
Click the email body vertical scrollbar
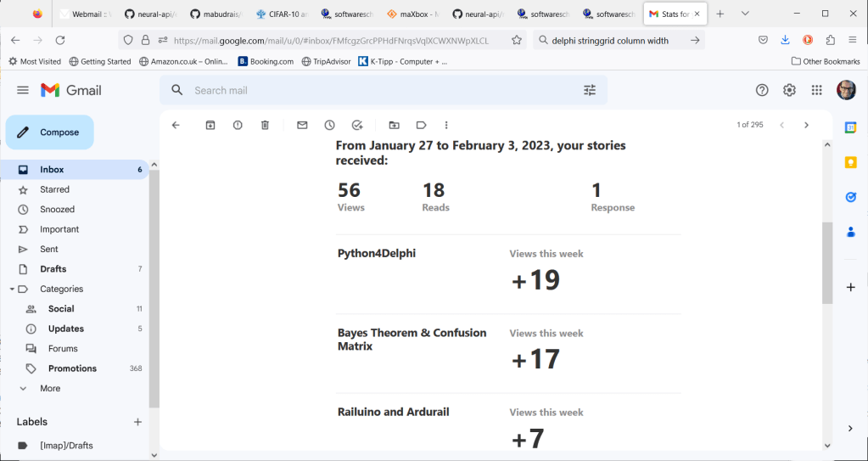point(827,263)
